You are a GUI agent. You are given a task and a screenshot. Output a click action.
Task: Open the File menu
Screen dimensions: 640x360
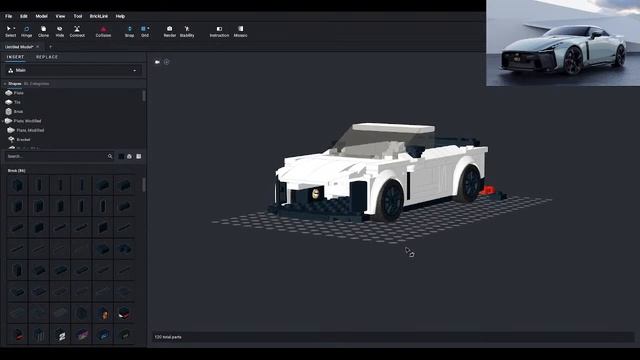tap(9, 16)
